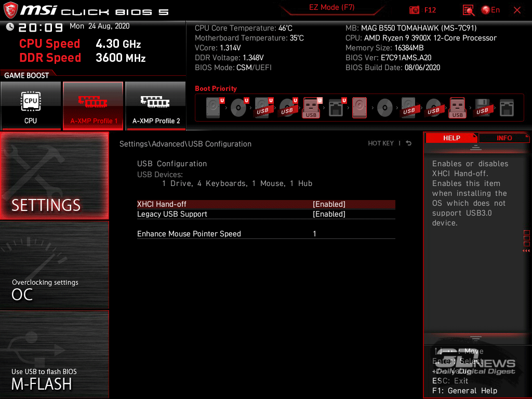Select the UEFI USB hard disk boot icon
The width and height of the screenshot is (532, 399).
point(264,108)
